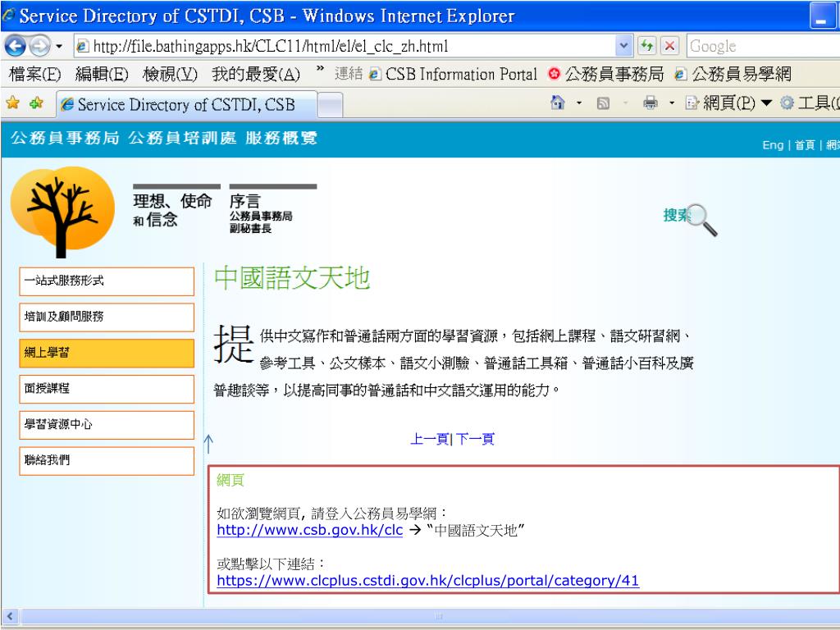Open the 公務員易學網 favorites link

(x=733, y=74)
